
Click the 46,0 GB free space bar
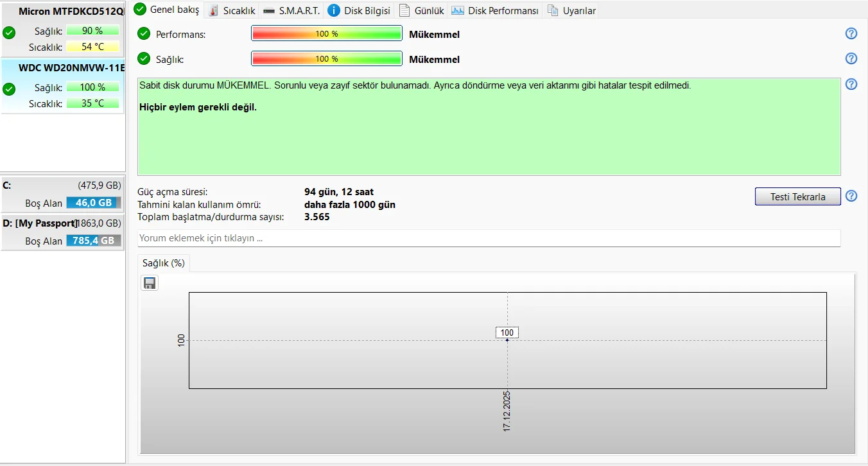(x=93, y=203)
